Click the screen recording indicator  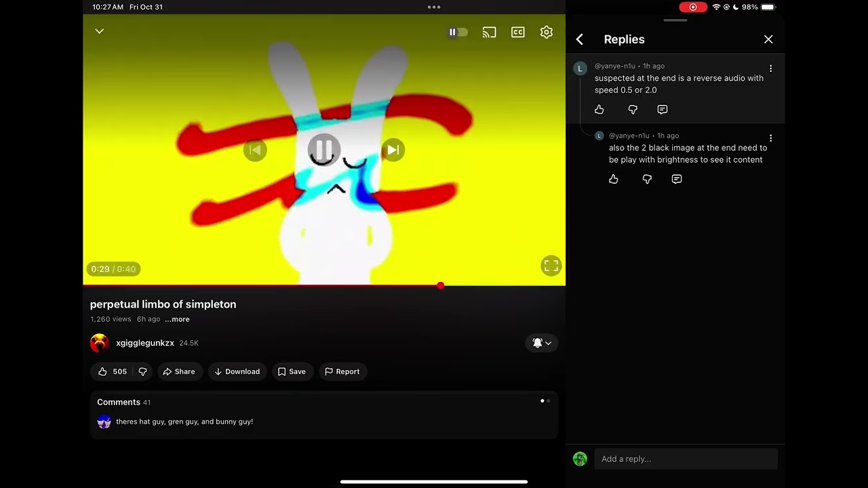point(693,7)
